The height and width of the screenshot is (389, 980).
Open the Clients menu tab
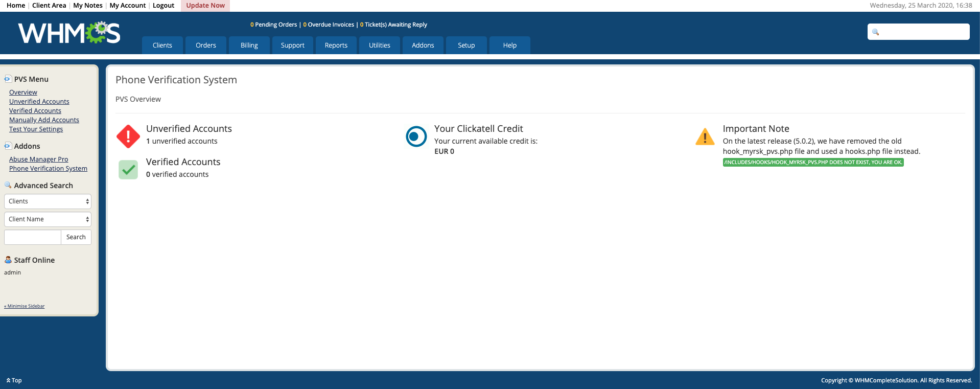coord(162,45)
